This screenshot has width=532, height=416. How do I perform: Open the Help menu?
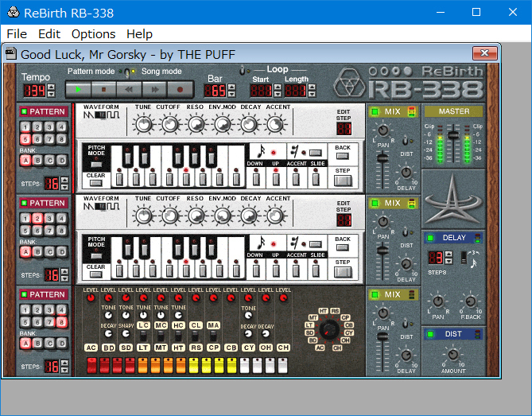click(139, 34)
